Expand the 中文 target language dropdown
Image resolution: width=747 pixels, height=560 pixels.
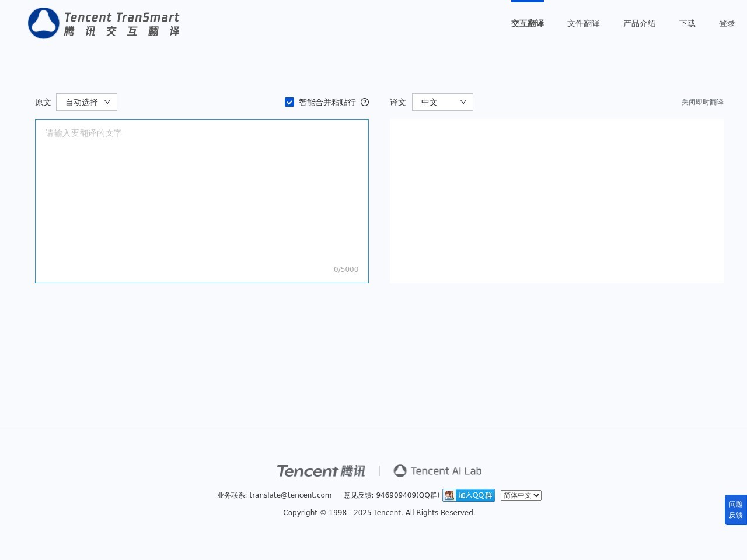point(442,102)
